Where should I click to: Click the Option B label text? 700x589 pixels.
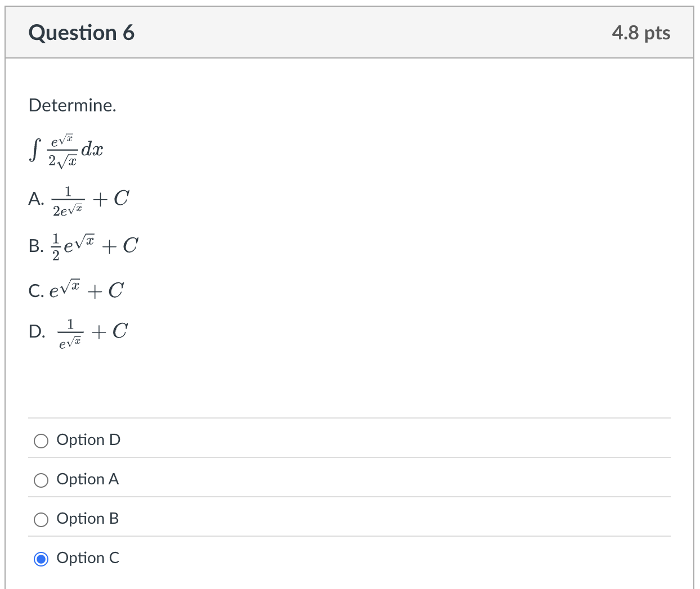click(x=88, y=519)
